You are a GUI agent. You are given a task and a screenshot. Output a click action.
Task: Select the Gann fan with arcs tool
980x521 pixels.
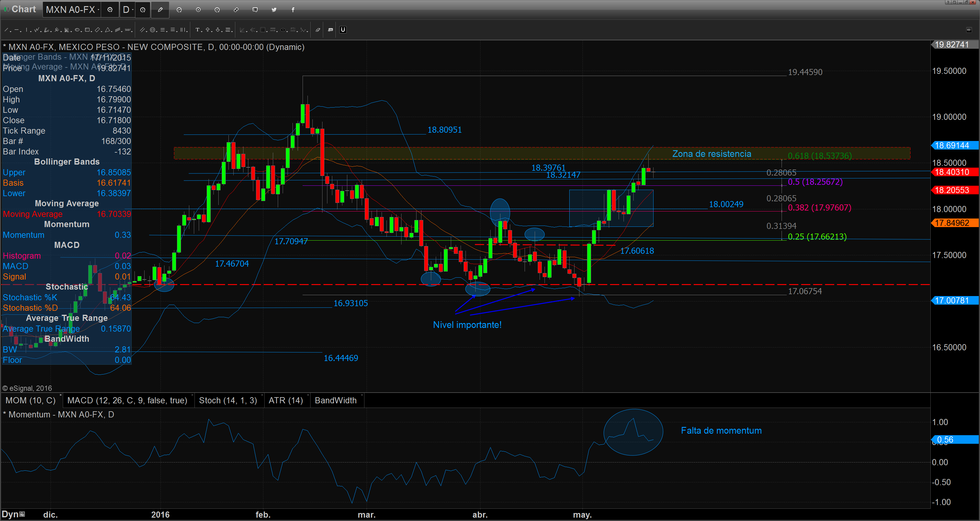tap(66, 30)
